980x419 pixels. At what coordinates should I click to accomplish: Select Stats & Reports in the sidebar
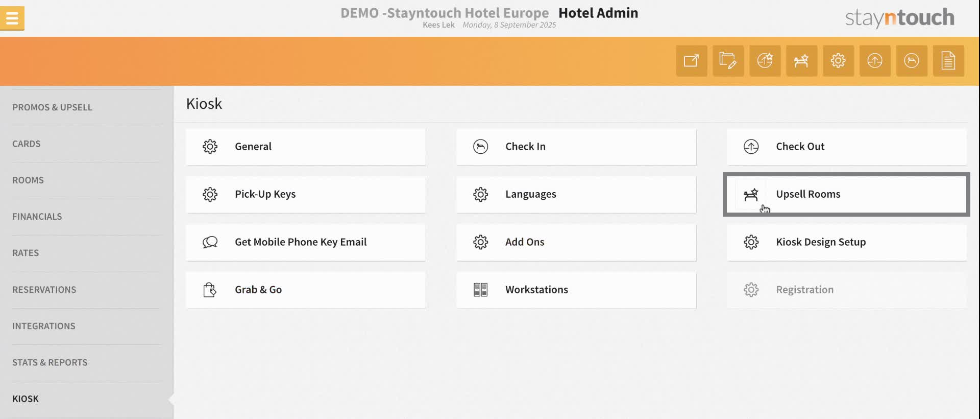tap(86, 363)
